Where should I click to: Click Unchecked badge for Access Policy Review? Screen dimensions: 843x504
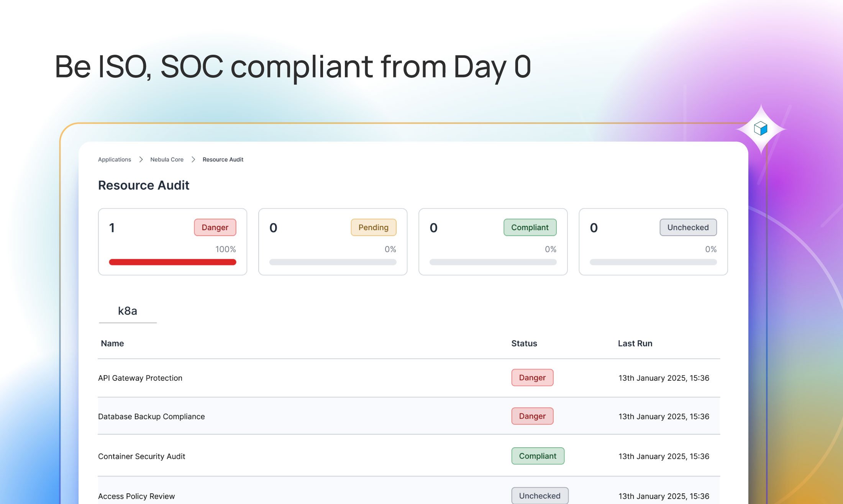coord(540,496)
